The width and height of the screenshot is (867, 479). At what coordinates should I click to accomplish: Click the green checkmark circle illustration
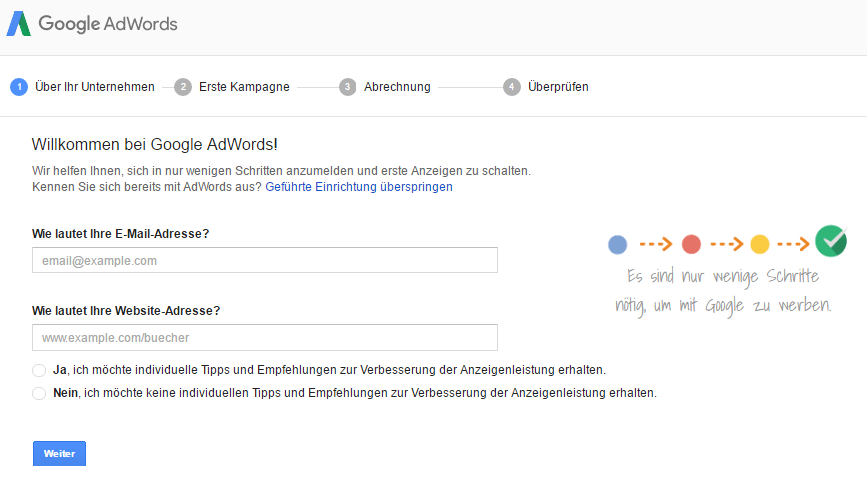click(831, 242)
